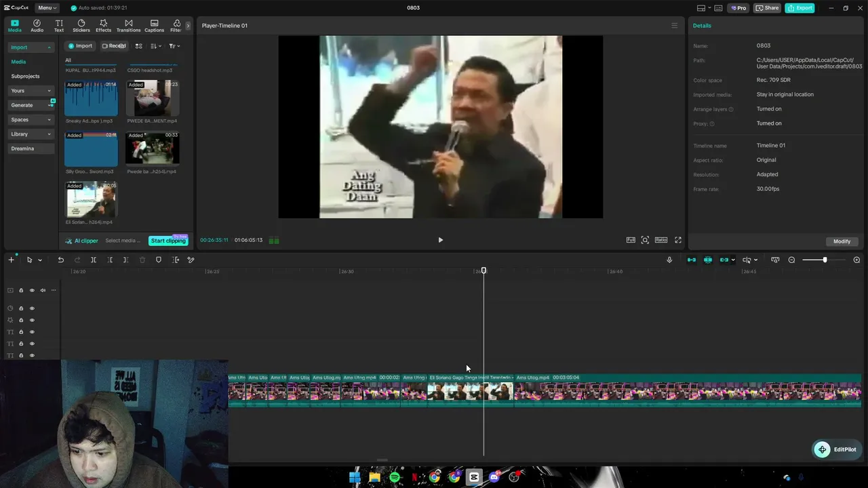Expand more tabs with the arrow

pos(188,26)
